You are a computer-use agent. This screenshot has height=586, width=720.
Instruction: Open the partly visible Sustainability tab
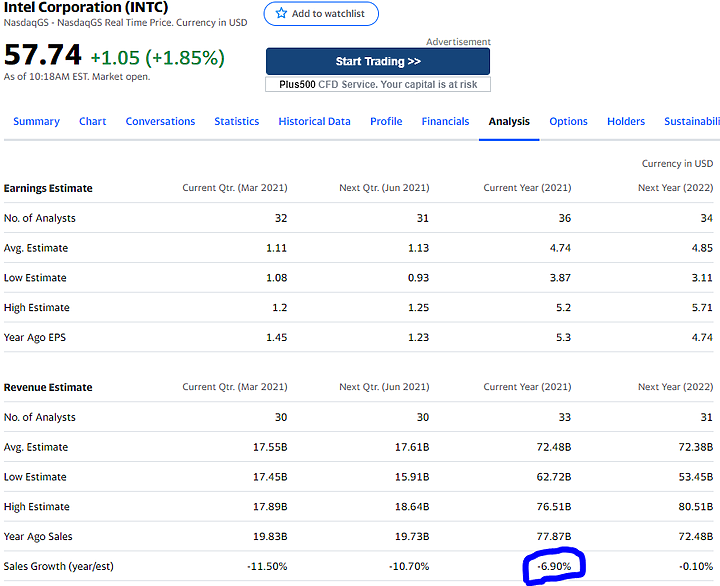(x=692, y=121)
